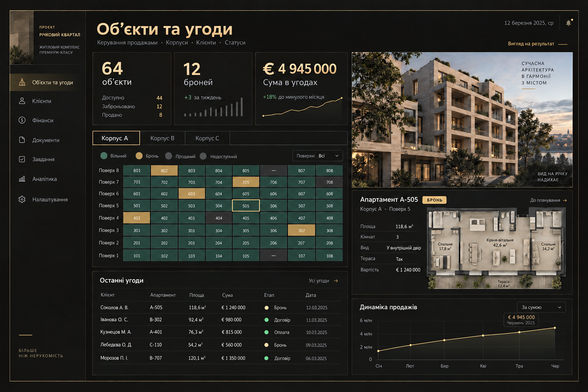Open the За сумою chart dropdown

click(541, 307)
